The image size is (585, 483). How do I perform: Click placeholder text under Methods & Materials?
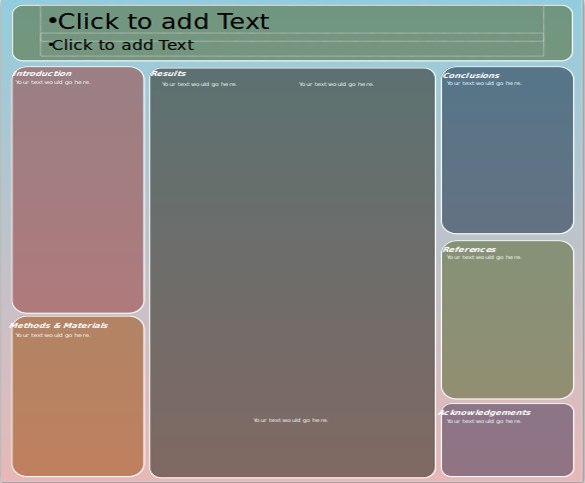53,335
